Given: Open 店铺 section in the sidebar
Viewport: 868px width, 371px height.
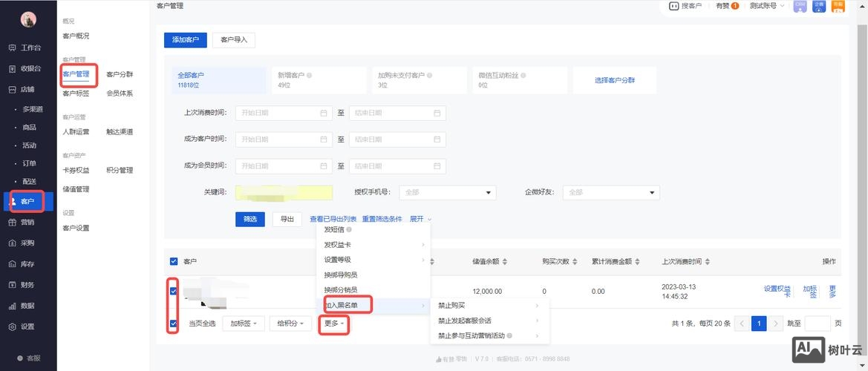Looking at the screenshot, I should pos(22,89).
